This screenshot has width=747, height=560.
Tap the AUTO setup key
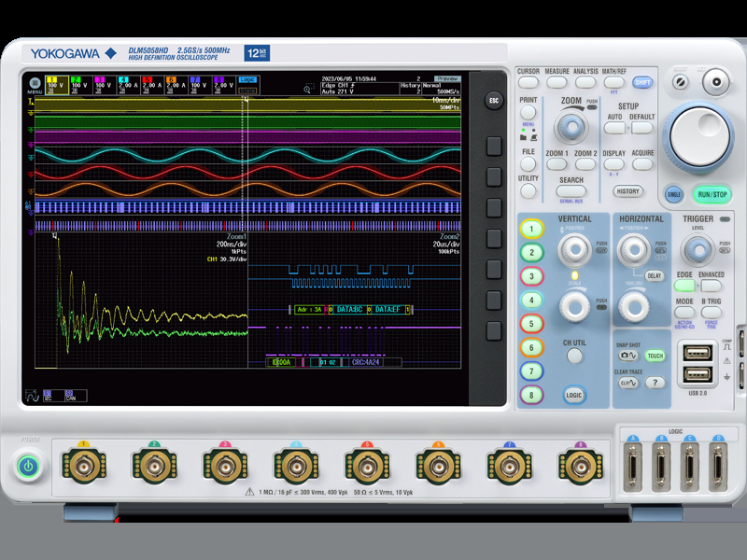[x=614, y=128]
